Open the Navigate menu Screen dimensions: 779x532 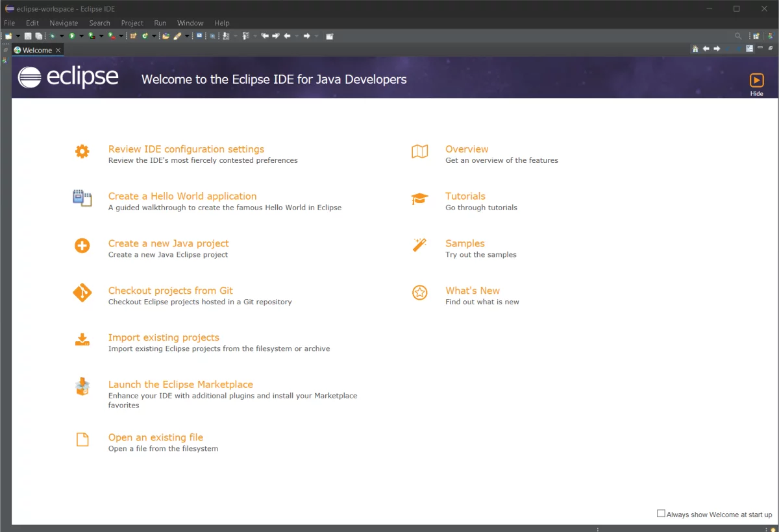point(64,23)
